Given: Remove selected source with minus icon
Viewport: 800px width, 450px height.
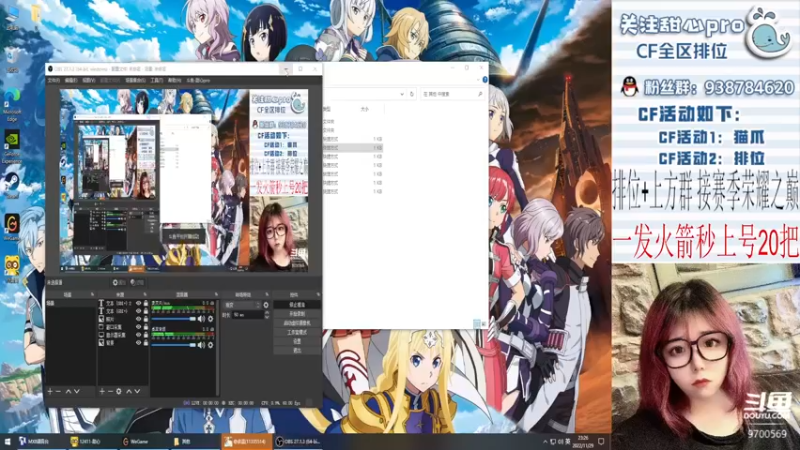Looking at the screenshot, I should tap(110, 391).
